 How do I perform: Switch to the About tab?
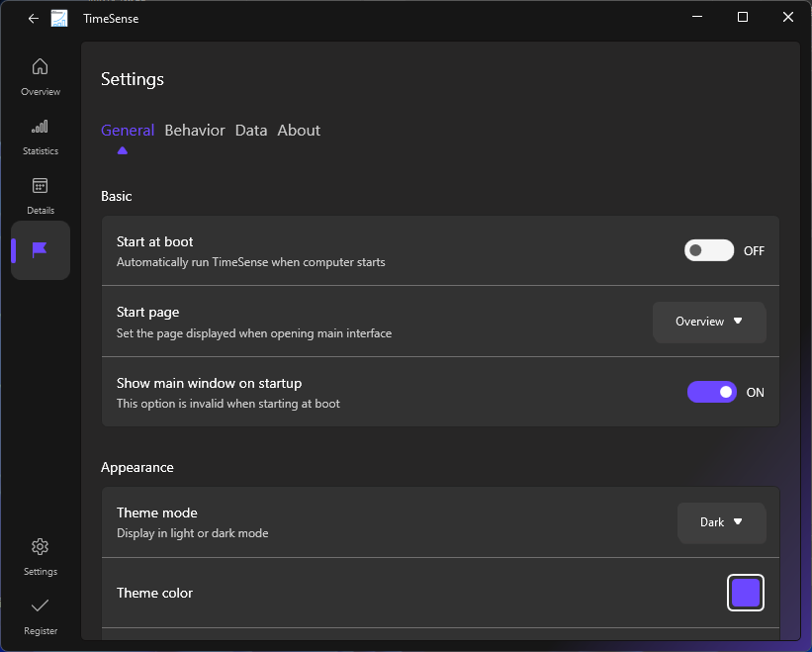[299, 130]
